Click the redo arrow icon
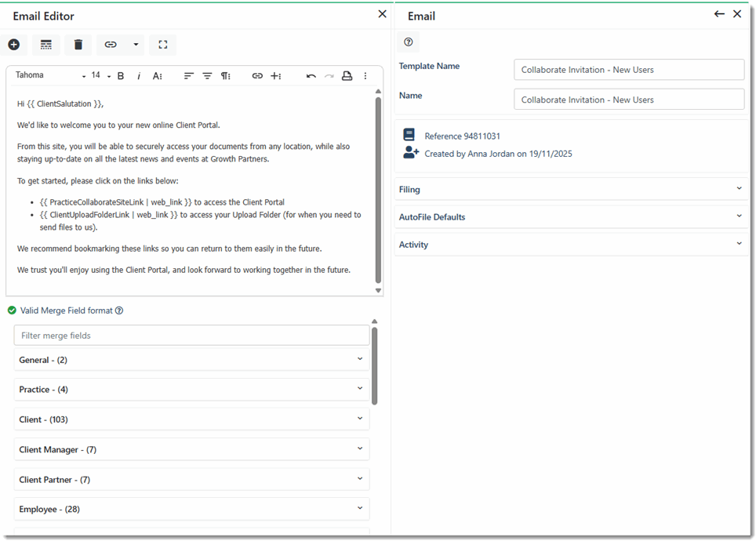Image resolution: width=756 pixels, height=541 pixels. coord(329,76)
